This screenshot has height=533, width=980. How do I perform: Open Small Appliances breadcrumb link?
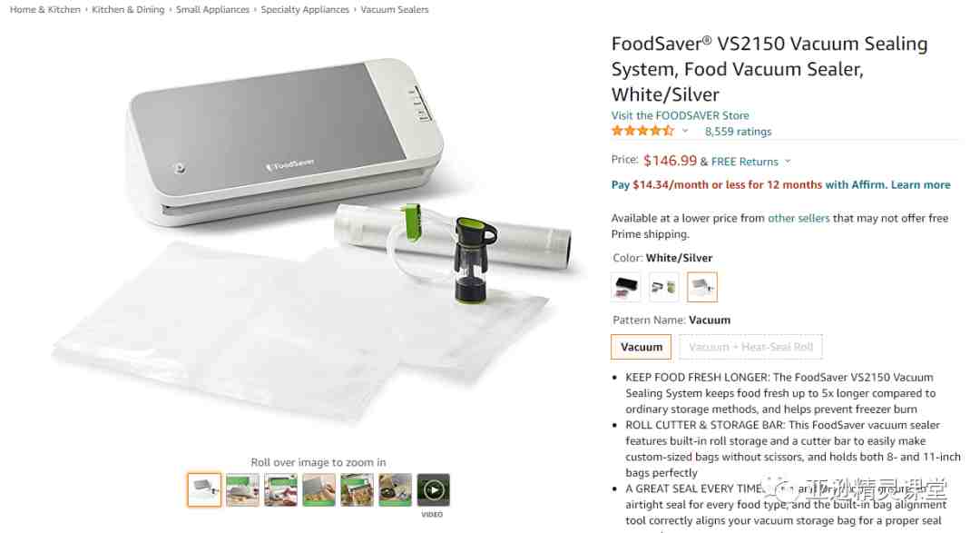tap(212, 9)
